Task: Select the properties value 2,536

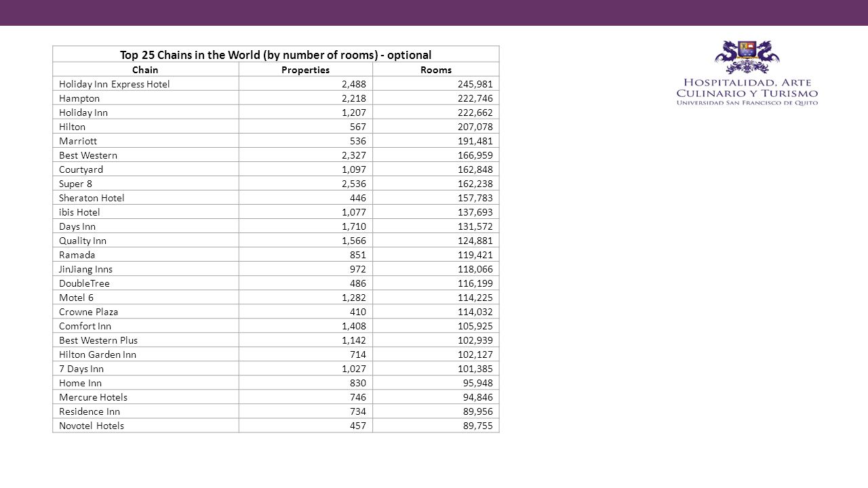Action: click(353, 184)
